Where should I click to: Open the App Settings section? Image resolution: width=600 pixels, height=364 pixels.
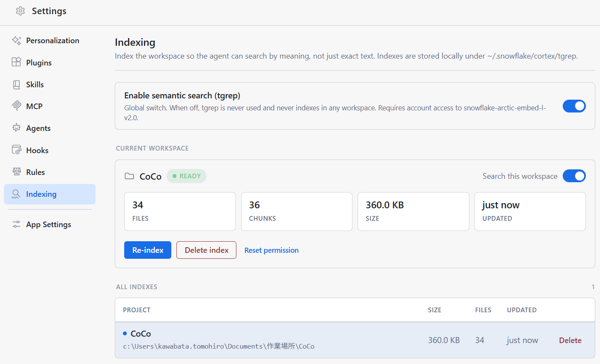coord(50,224)
